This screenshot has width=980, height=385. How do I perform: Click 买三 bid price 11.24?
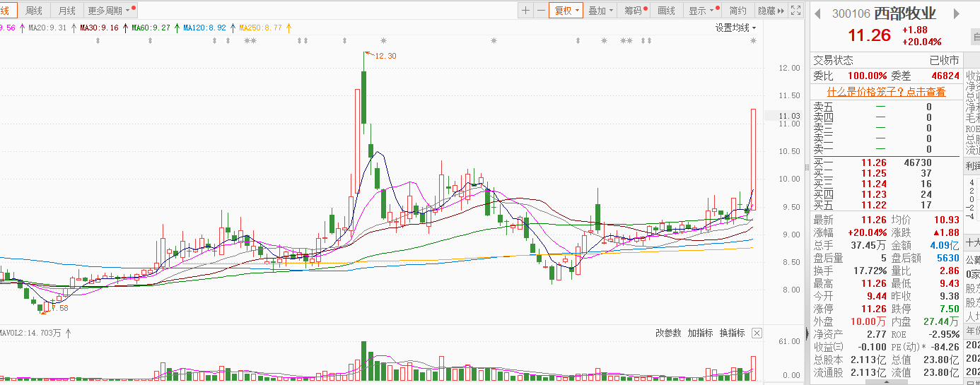click(873, 184)
